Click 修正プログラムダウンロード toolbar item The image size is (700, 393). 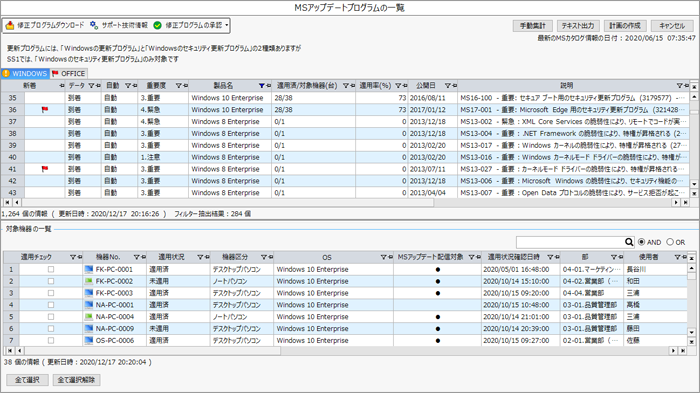(x=45, y=25)
